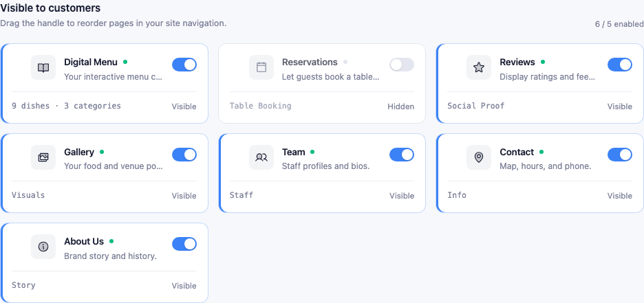Click the 'Staff' label on Team card
Screen dimensions: 644x303
[x=241, y=195]
